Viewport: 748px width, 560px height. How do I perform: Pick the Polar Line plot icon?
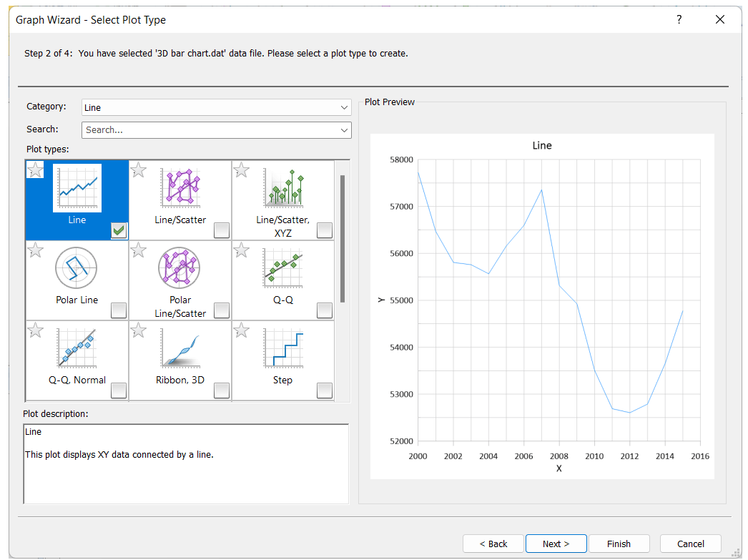[77, 268]
